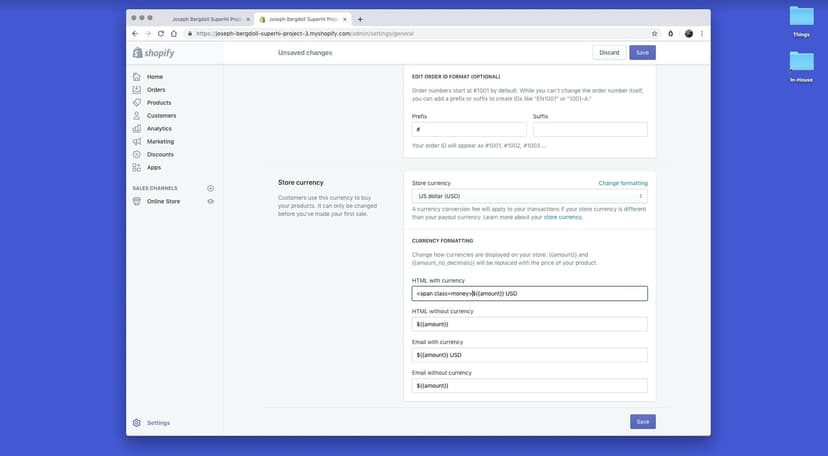Open the Store currency dropdown
The width and height of the screenshot is (828, 456).
pyautogui.click(x=529, y=197)
